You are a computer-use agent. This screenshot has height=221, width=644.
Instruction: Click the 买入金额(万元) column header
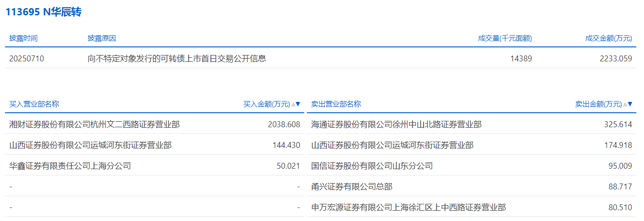pyautogui.click(x=267, y=104)
